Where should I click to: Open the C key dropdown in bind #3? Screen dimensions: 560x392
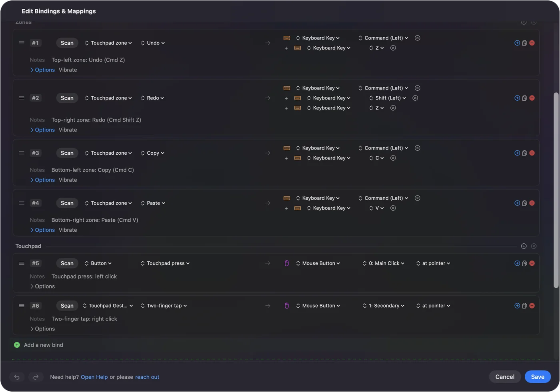click(376, 158)
